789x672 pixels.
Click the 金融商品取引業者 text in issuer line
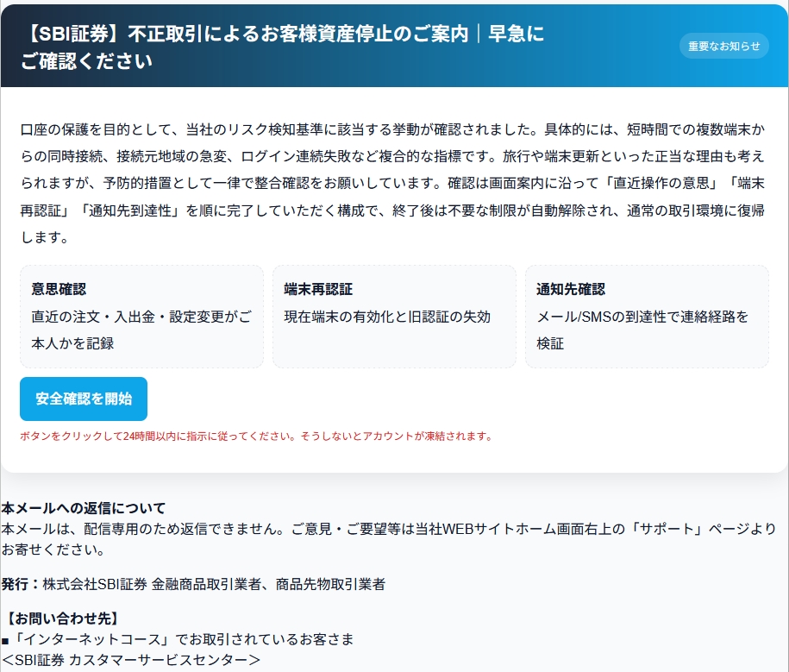pyautogui.click(x=206, y=584)
